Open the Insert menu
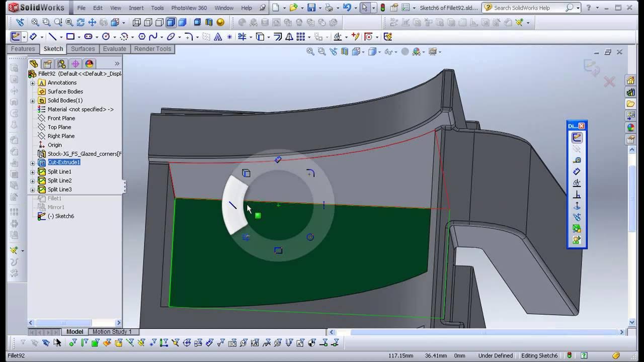Screen dimensions: 644x362 pos(136,8)
